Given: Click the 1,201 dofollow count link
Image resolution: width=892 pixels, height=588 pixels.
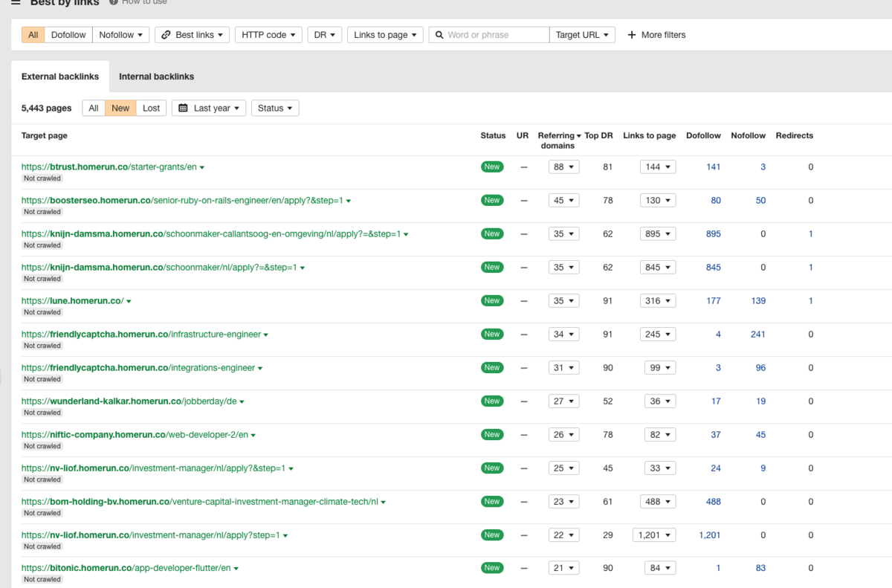Looking at the screenshot, I should click(709, 535).
